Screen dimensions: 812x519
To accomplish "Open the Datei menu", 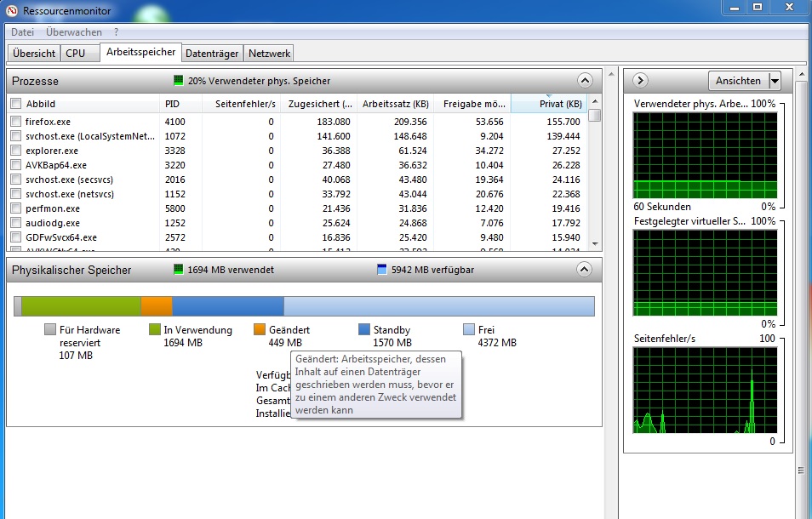I will coord(22,32).
